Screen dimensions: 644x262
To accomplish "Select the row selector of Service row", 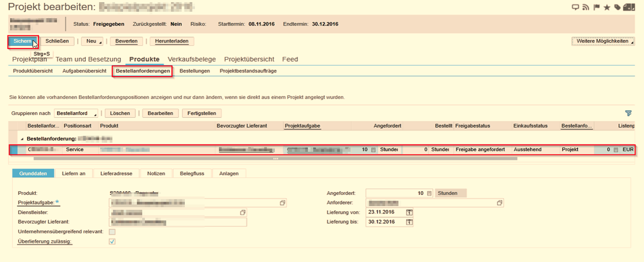I will 13,150.
